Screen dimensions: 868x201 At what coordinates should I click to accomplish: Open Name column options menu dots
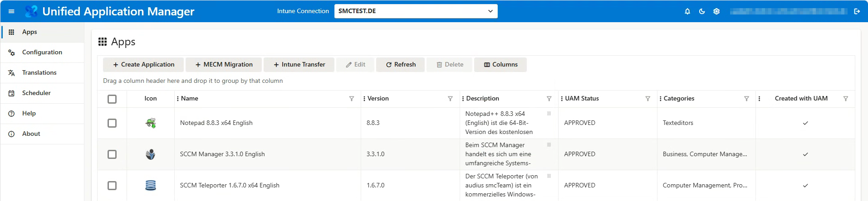click(x=177, y=99)
